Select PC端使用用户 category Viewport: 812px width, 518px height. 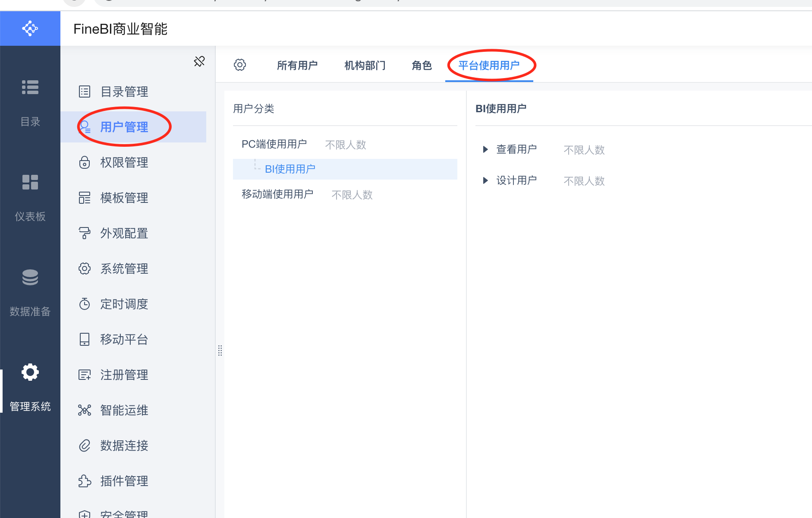(274, 144)
